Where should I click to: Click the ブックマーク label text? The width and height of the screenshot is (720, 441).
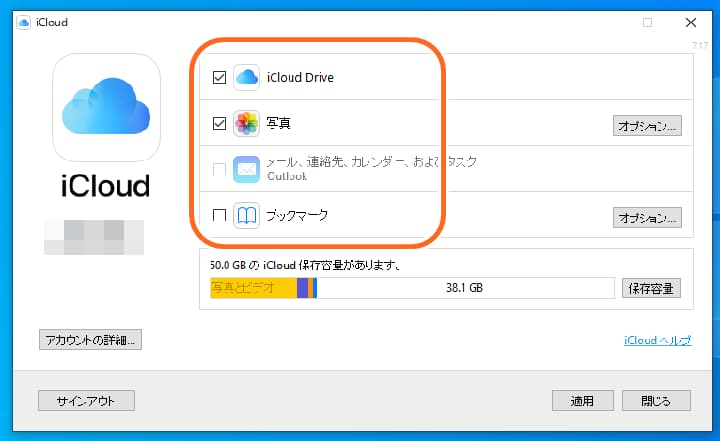(298, 215)
